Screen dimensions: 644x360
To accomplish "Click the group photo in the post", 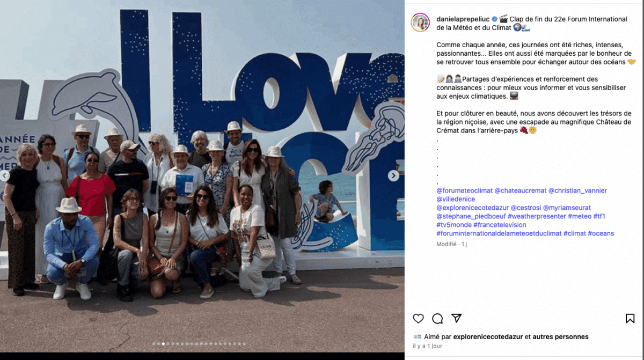I will point(202,176).
